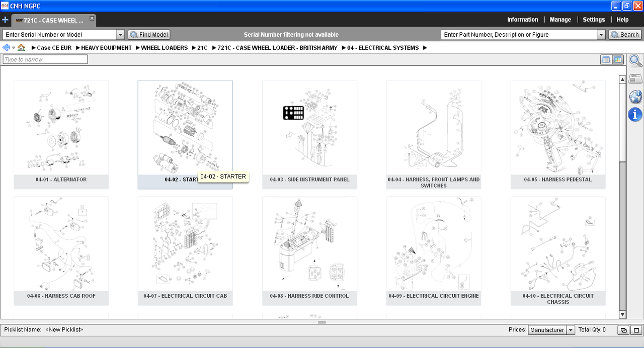Navigate to HEAVY EQUIPMENT breadcrumb
This screenshot has height=348, width=644.
click(106, 48)
